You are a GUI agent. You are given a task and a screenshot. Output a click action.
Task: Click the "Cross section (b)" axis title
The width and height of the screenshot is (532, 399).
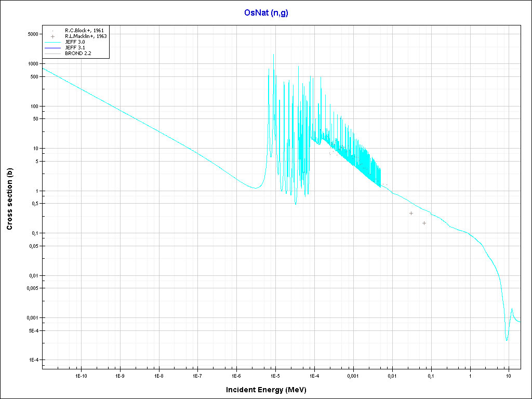pyautogui.click(x=9, y=199)
